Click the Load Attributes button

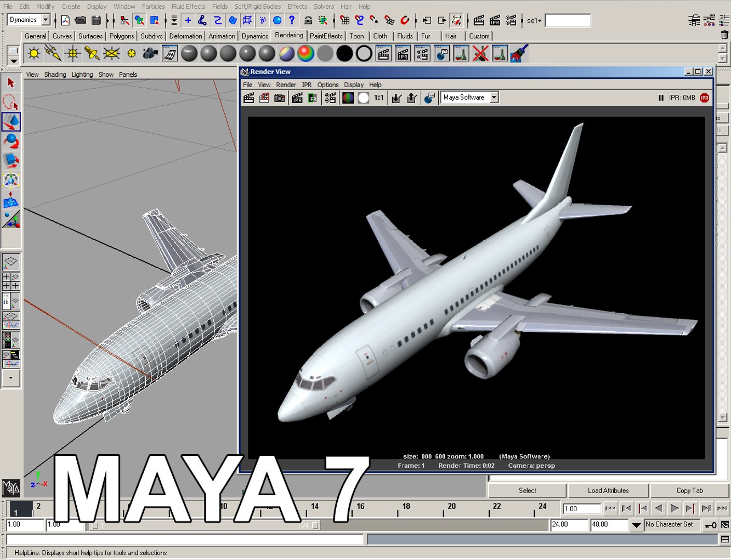pyautogui.click(x=608, y=491)
